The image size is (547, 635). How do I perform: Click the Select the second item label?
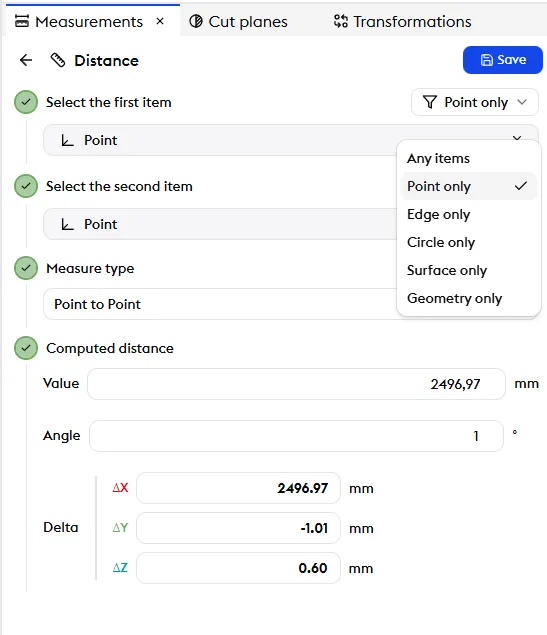coord(119,186)
